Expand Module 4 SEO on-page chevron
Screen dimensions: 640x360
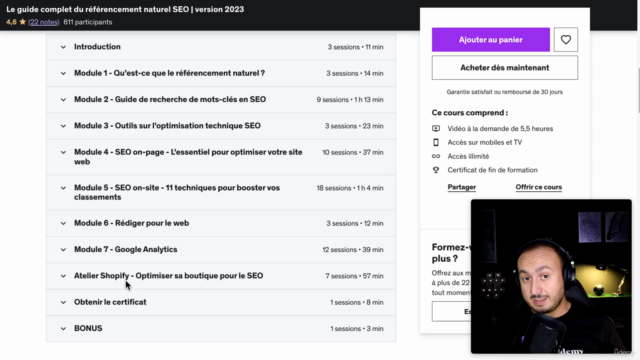coord(63,152)
